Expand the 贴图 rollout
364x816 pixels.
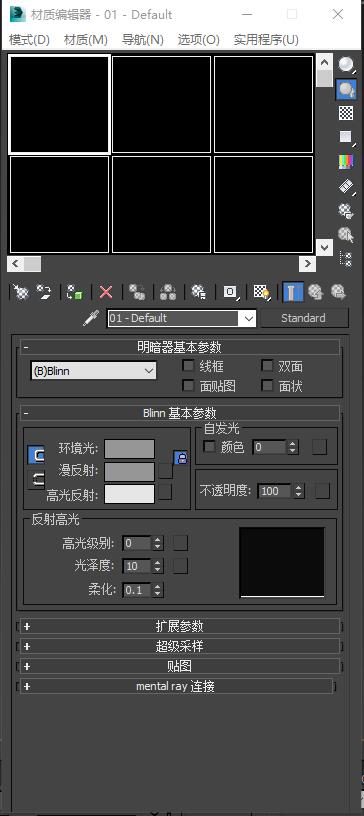point(180,666)
